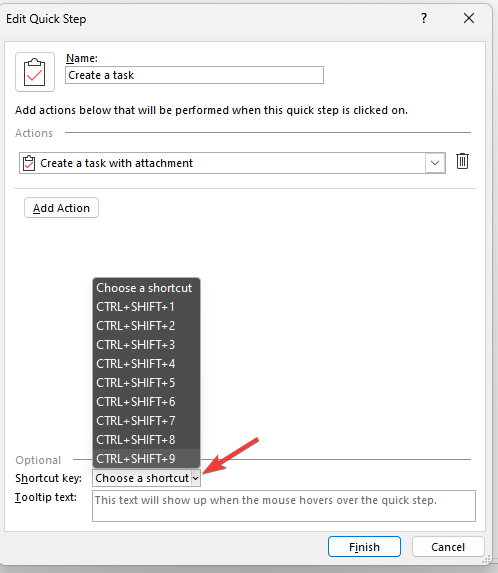Click the small task icon in action box
Screen dimensions: 498x573
(29, 163)
